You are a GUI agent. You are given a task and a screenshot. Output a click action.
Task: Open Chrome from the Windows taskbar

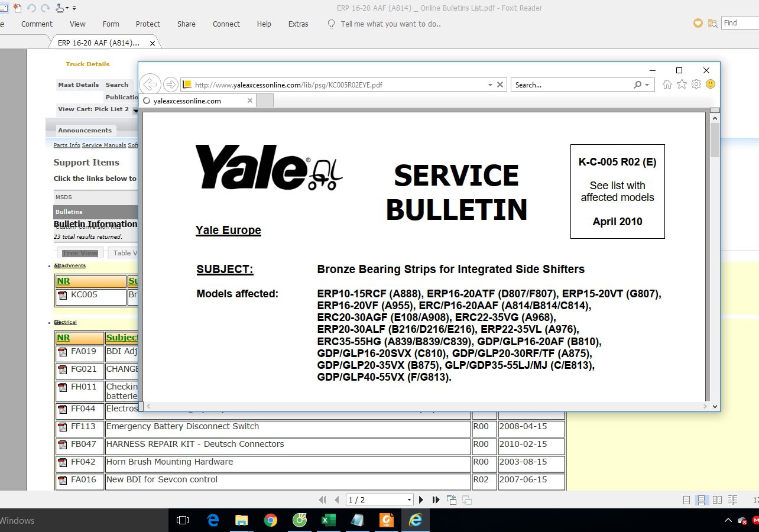(271, 520)
